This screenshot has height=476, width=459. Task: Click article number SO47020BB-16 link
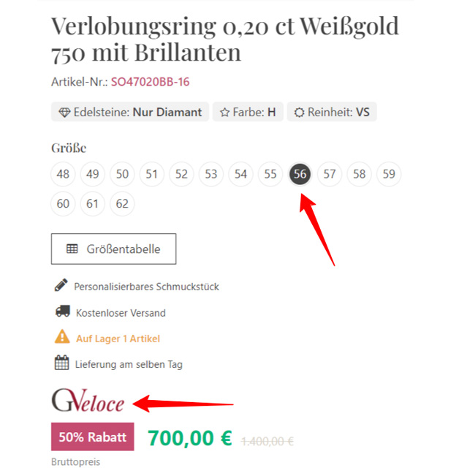coord(150,82)
